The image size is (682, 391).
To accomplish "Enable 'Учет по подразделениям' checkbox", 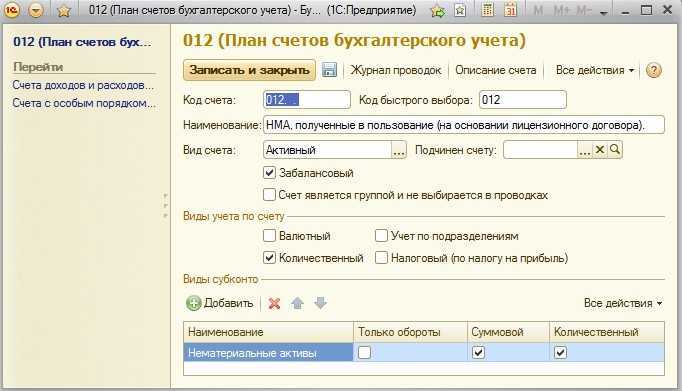I will click(x=381, y=236).
